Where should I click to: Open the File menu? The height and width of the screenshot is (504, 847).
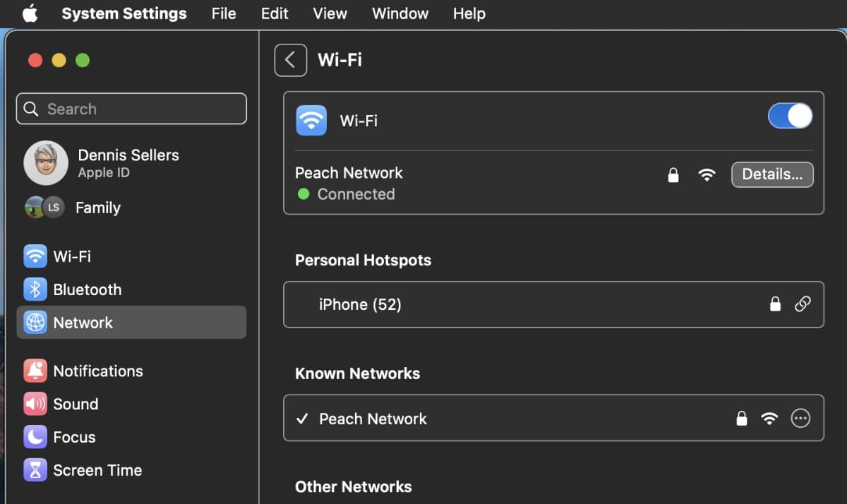[x=224, y=13]
